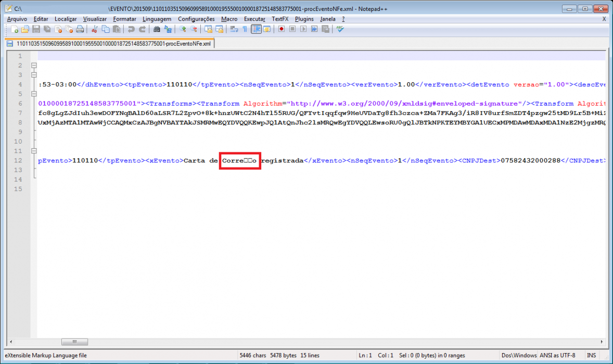Click 'Ln : 1' in status bar
Screen dimensions: 613x364
(365, 355)
